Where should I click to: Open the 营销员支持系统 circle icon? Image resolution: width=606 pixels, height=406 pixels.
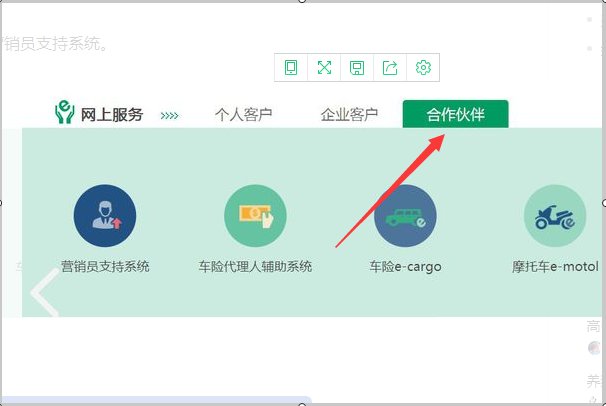coord(105,216)
